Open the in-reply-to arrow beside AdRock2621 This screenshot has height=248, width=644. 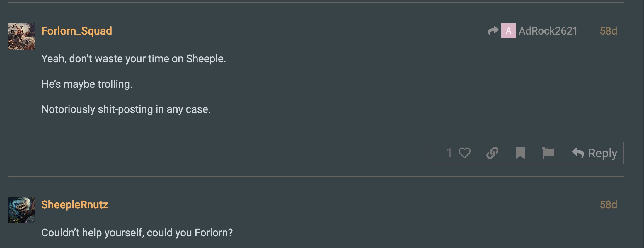pyautogui.click(x=493, y=31)
